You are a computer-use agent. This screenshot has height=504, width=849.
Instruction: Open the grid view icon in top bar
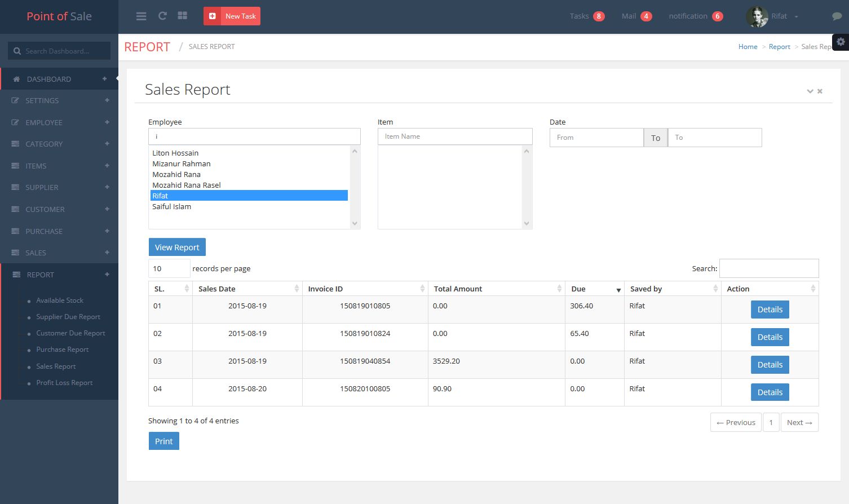(x=182, y=16)
